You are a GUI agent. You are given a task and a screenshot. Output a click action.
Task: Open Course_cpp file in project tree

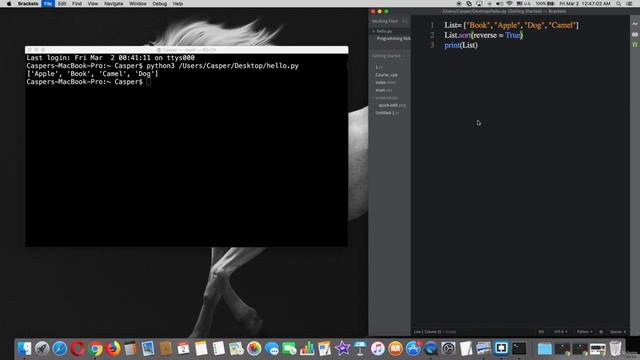click(386, 75)
